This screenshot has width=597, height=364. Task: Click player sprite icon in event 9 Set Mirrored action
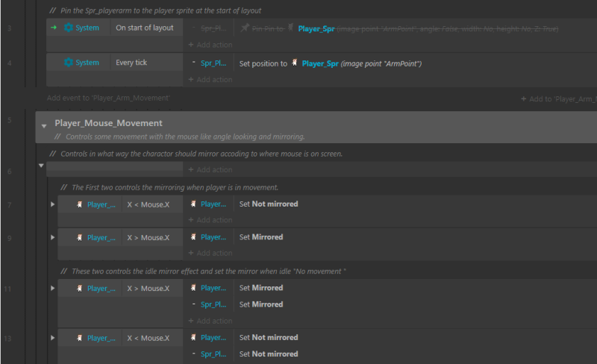click(x=194, y=237)
